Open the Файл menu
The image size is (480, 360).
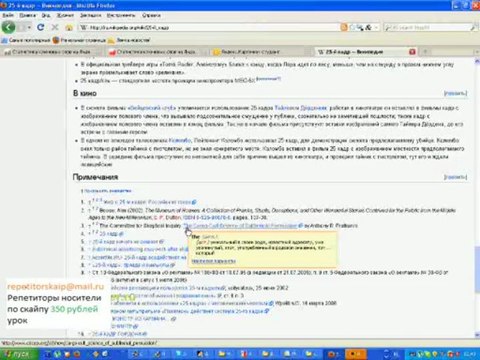[8, 15]
